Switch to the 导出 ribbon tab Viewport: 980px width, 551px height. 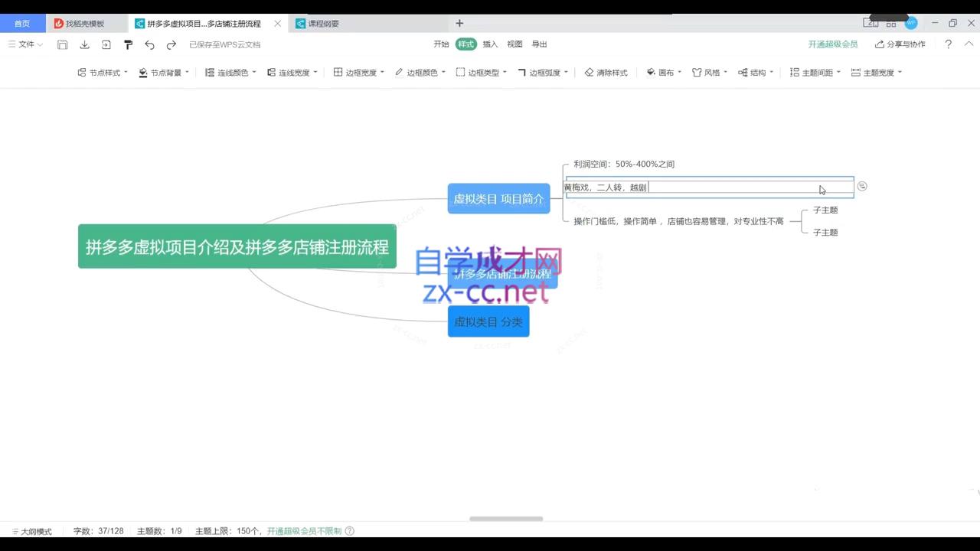[x=539, y=44]
